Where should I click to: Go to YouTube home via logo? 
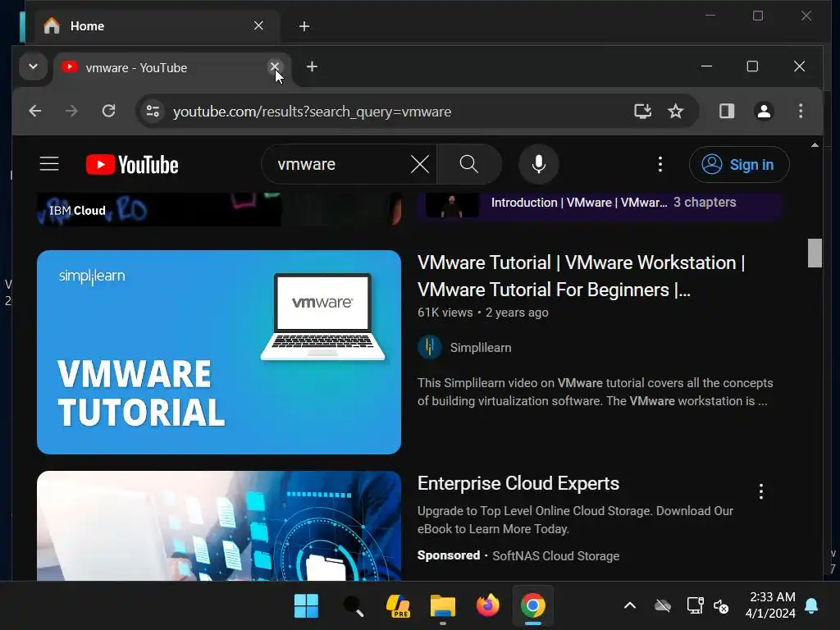click(132, 164)
